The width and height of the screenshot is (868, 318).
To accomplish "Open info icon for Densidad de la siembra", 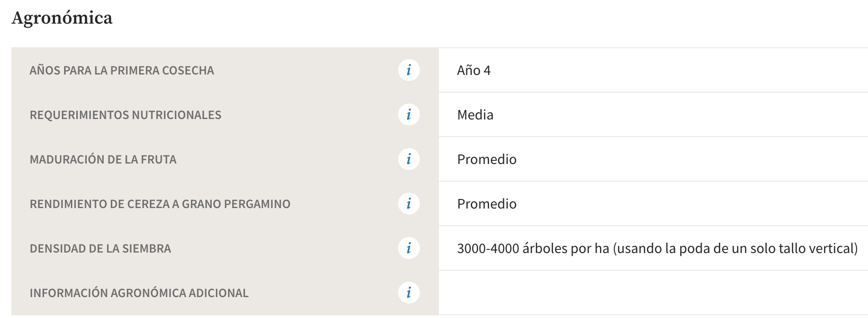I will [x=409, y=248].
